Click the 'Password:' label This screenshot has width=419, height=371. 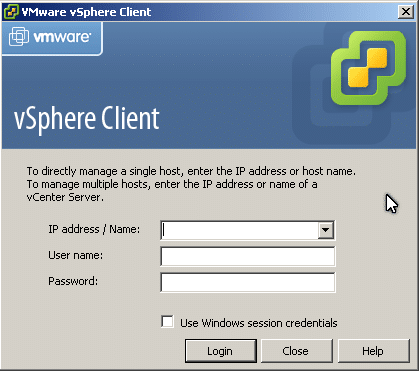(73, 281)
